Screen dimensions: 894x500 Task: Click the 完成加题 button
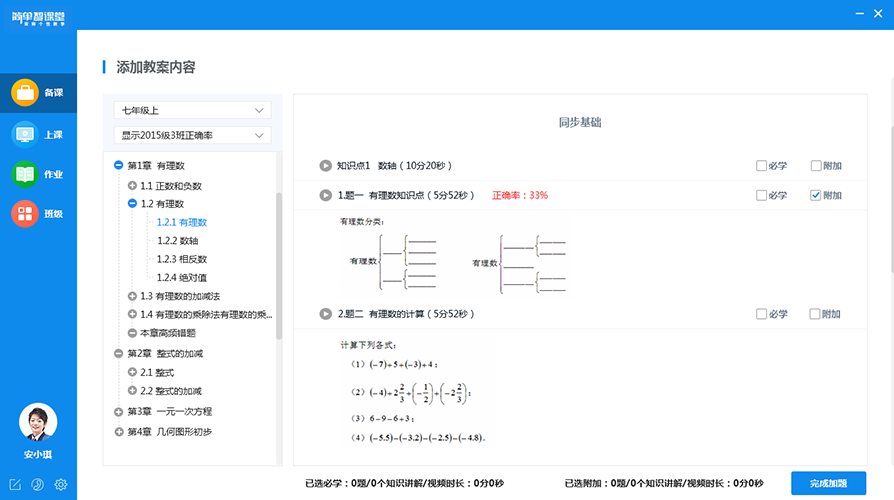(x=828, y=483)
